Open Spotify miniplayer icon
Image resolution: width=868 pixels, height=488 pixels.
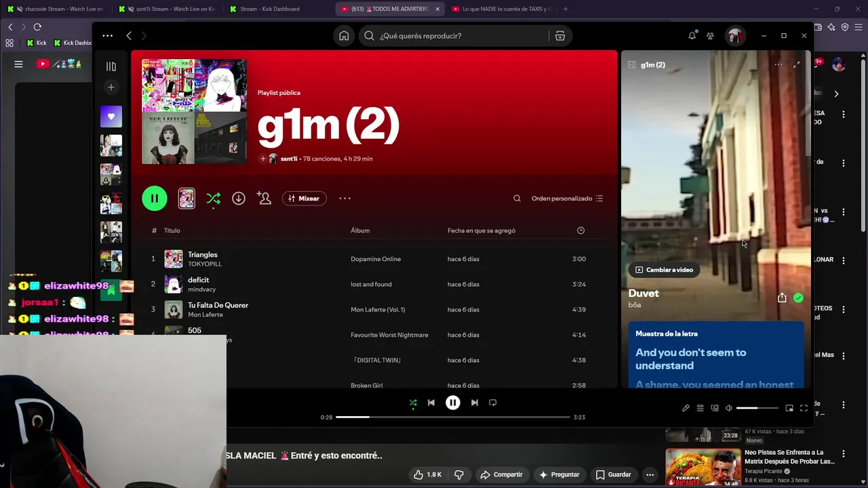[789, 408]
